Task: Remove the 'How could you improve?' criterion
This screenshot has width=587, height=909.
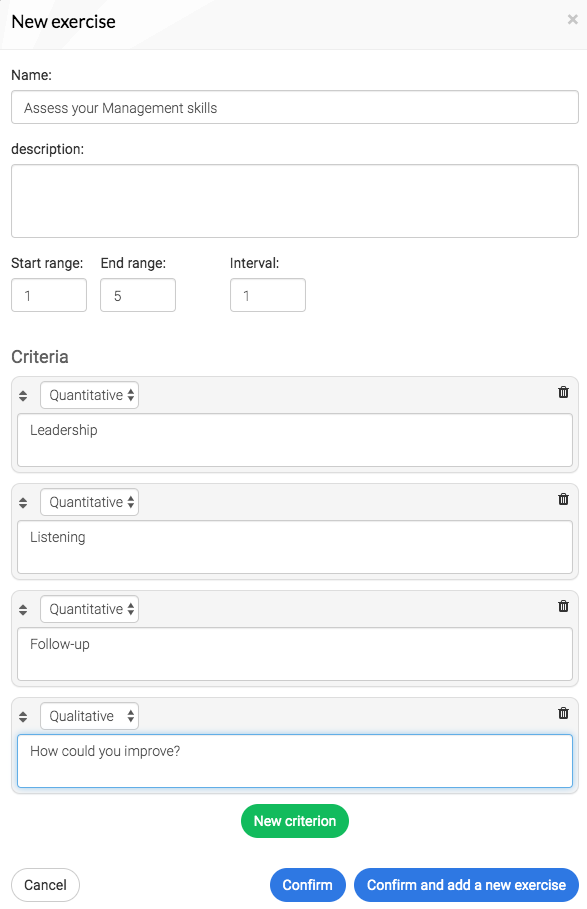Action: coord(563,713)
